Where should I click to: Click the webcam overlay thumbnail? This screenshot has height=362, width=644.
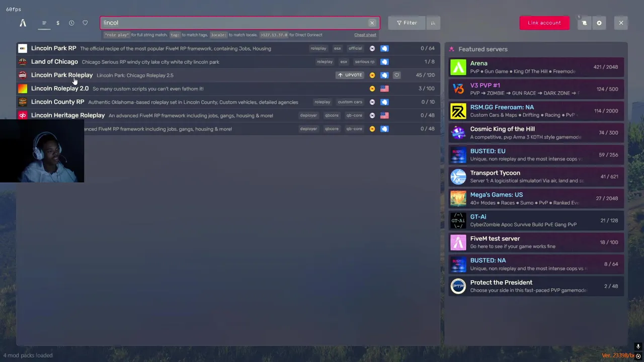pos(42,151)
